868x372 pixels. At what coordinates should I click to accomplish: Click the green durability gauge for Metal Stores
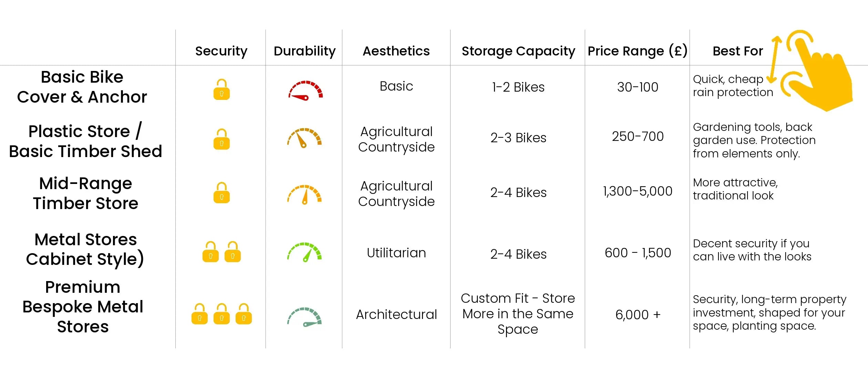click(x=304, y=252)
